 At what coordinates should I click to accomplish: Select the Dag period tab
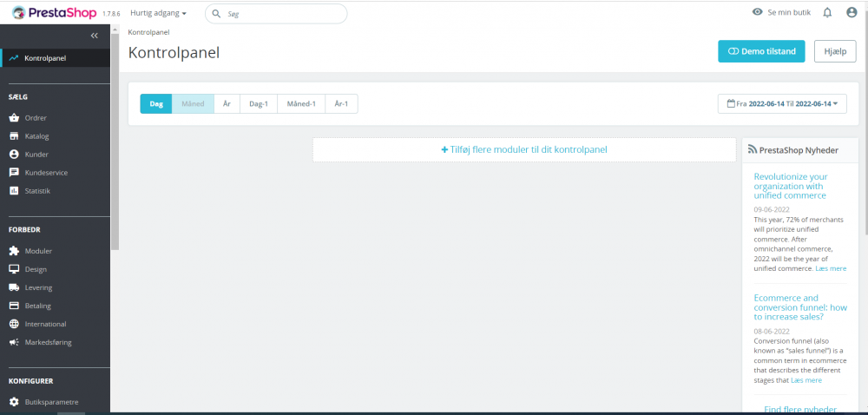[x=156, y=103]
